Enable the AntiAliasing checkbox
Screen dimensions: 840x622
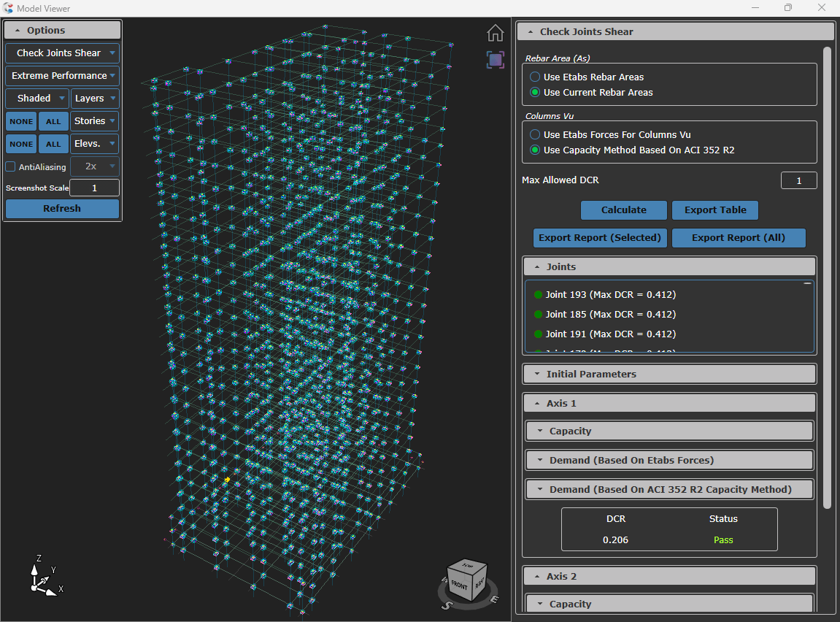pos(11,166)
